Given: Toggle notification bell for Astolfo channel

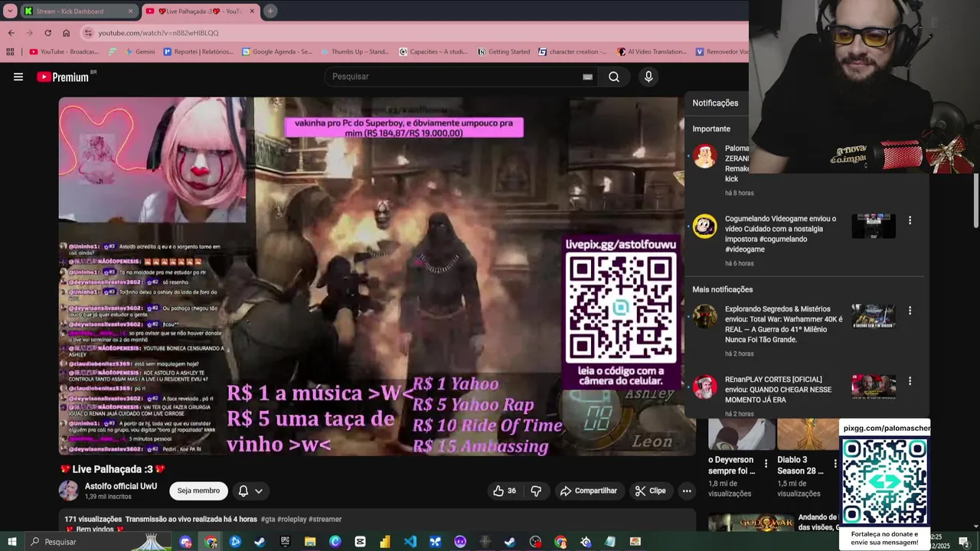Looking at the screenshot, I should (x=243, y=491).
